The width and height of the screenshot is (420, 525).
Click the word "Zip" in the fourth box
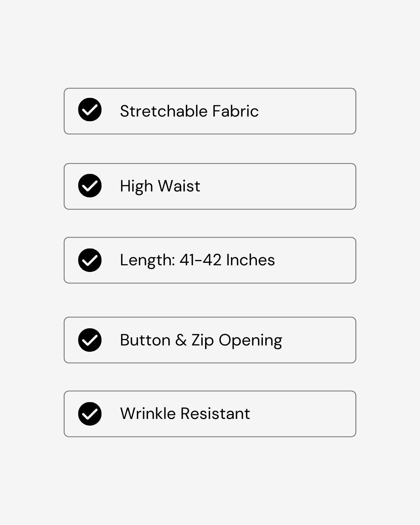(202, 340)
